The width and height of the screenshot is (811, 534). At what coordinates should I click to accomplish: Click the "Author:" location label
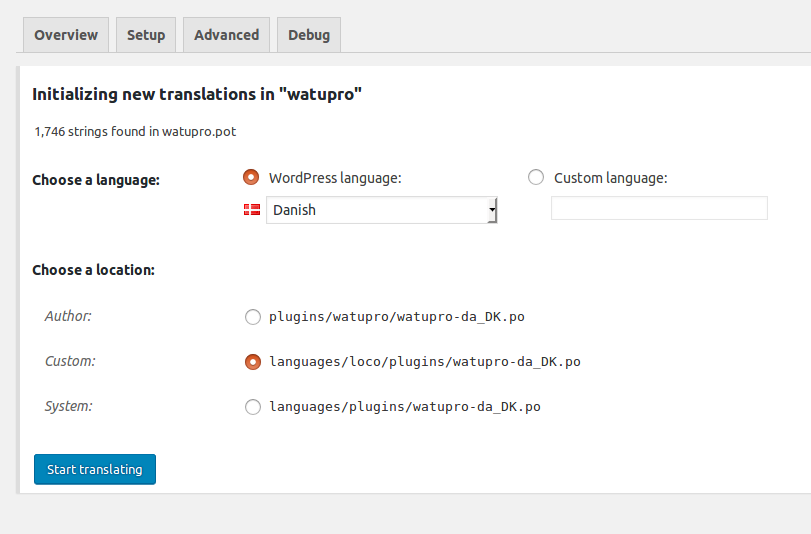68,316
